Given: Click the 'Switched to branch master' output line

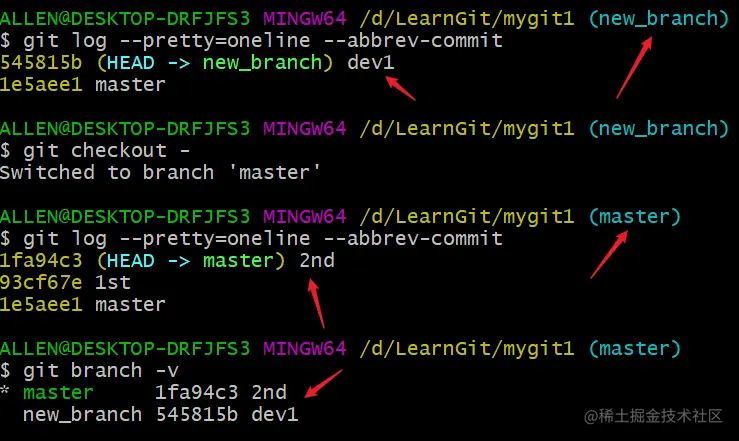Looking at the screenshot, I should [x=160, y=172].
